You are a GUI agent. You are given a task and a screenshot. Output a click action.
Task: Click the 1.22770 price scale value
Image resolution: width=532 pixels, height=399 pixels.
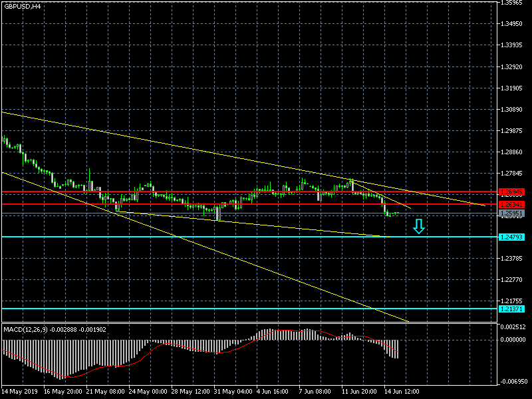point(514,281)
